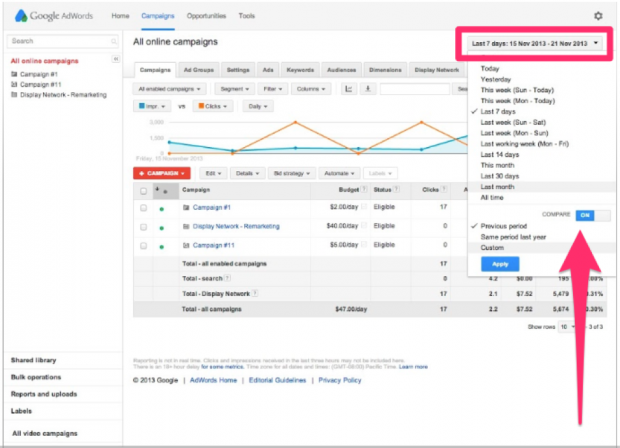Open Shared library in the sidebar
This screenshot has height=448, width=620.
pyautogui.click(x=34, y=360)
